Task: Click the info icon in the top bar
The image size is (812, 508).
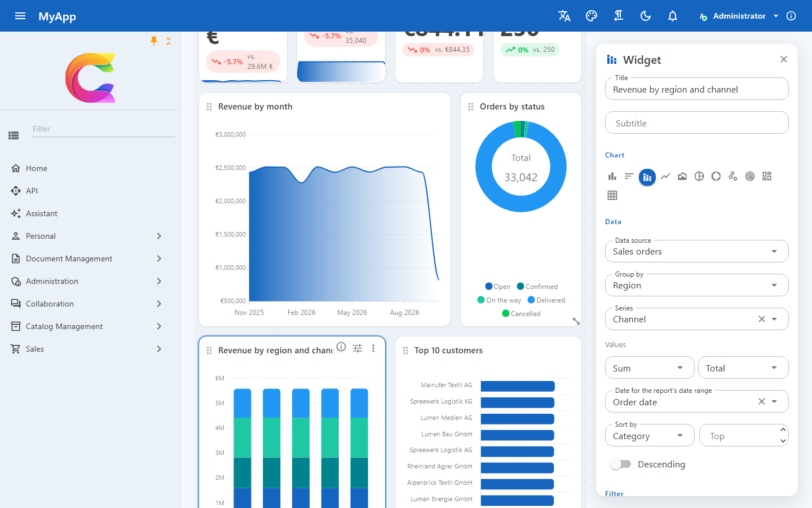Action: pyautogui.click(x=791, y=16)
